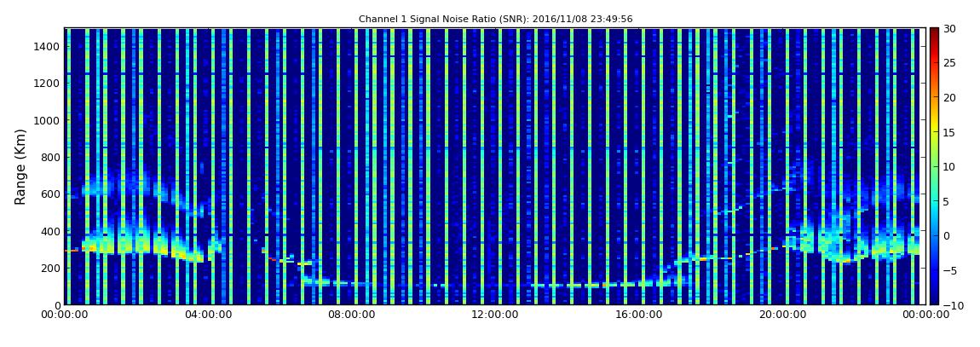Viewport: 980px width, 347px height.
Task: Click the 400 range tick label
Action: click(x=51, y=231)
